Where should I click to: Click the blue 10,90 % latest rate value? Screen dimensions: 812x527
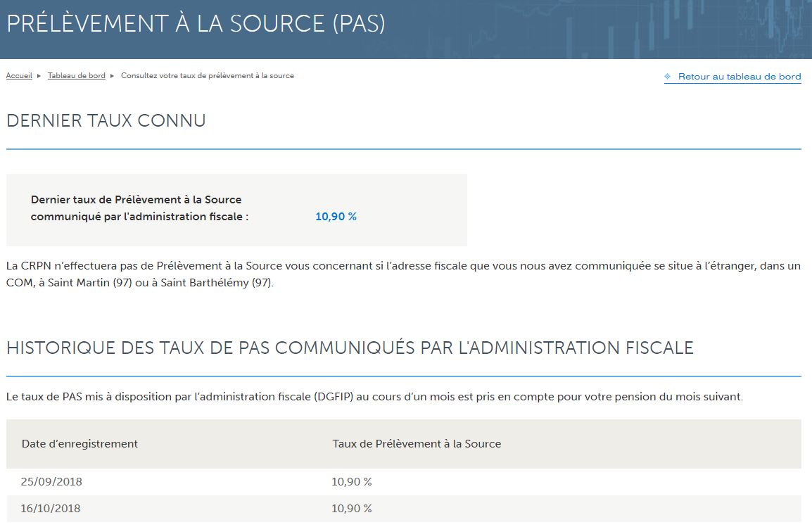[x=336, y=217]
